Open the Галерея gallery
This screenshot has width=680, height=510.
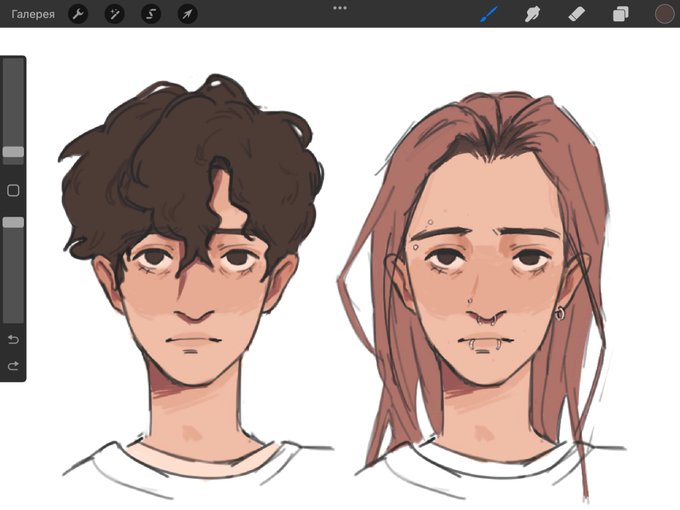click(x=33, y=14)
